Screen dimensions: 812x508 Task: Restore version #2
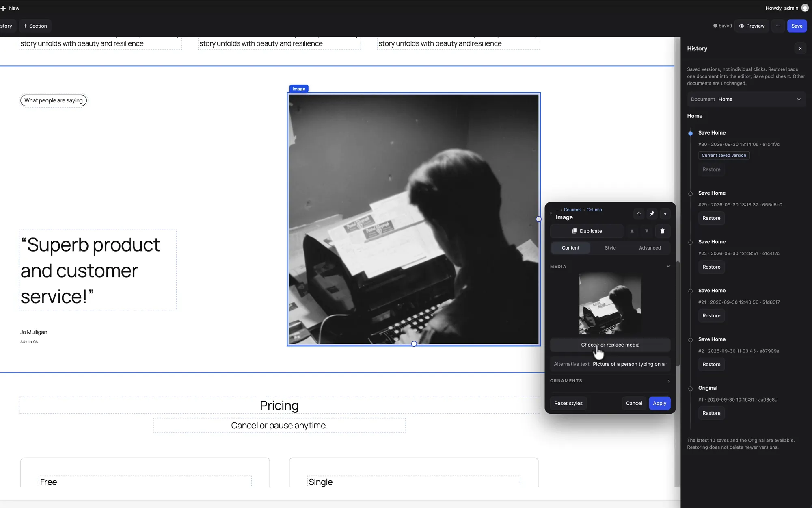point(711,365)
